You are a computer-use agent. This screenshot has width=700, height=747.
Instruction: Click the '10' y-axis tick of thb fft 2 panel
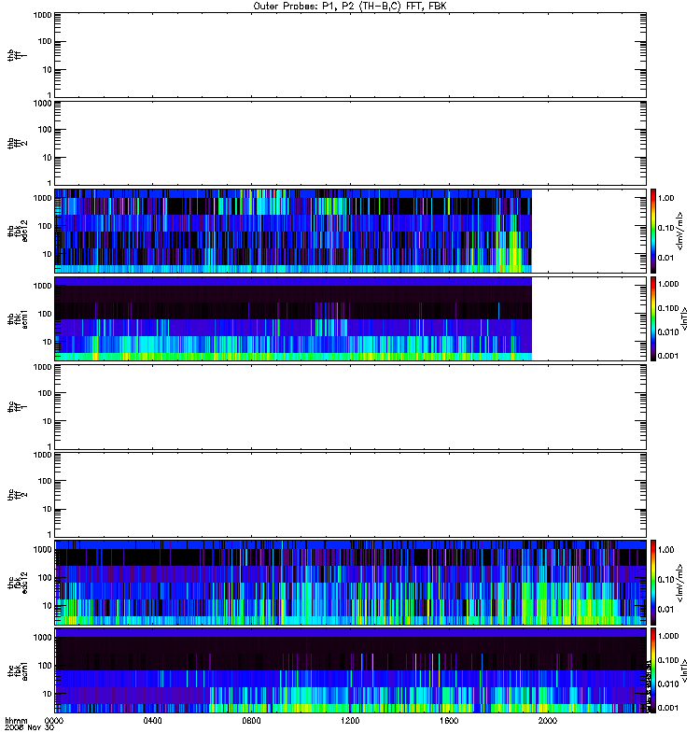coord(48,158)
